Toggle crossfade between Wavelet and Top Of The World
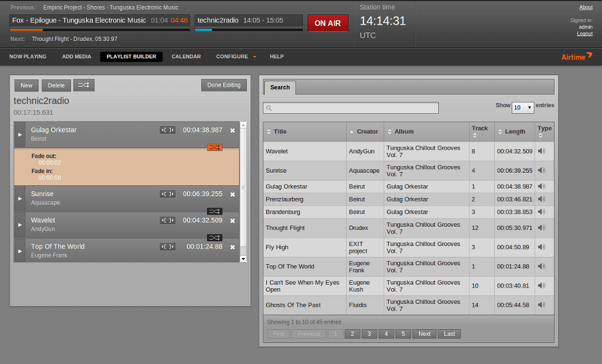The width and height of the screenshot is (602, 364). (214, 238)
